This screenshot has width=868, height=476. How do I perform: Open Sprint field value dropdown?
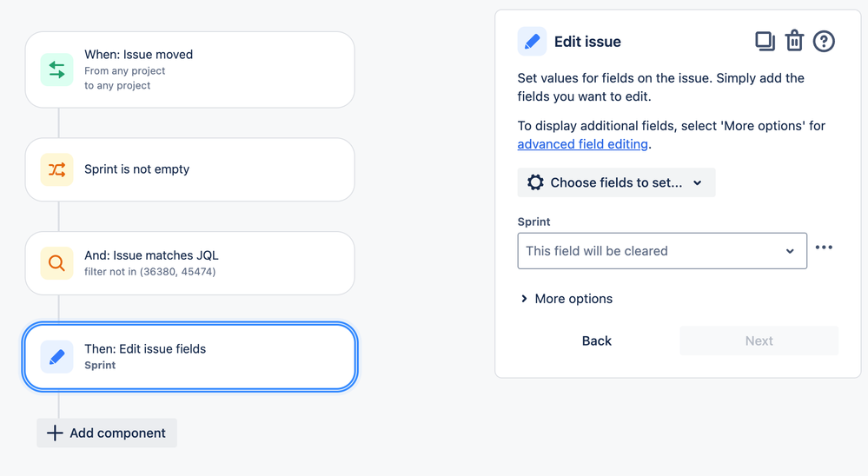tap(662, 251)
